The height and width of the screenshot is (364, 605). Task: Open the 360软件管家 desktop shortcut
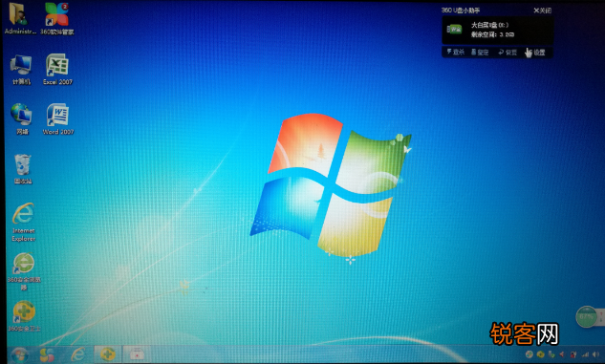[57, 18]
